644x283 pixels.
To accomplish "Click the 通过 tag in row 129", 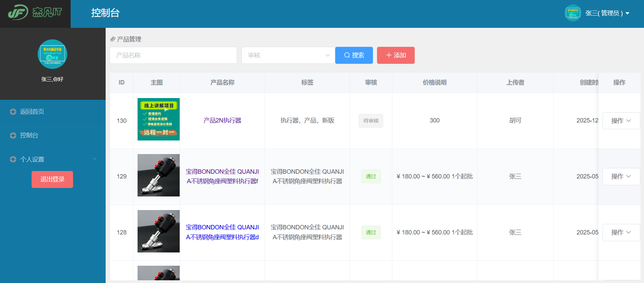I will click(x=371, y=176).
